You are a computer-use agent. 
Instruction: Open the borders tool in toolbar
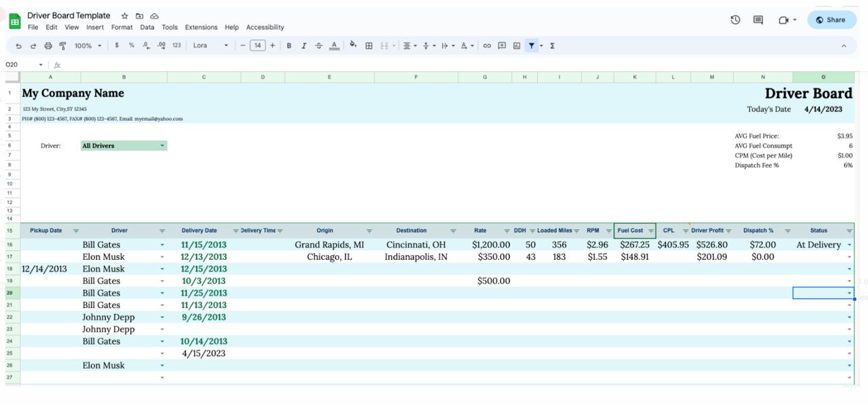[369, 45]
